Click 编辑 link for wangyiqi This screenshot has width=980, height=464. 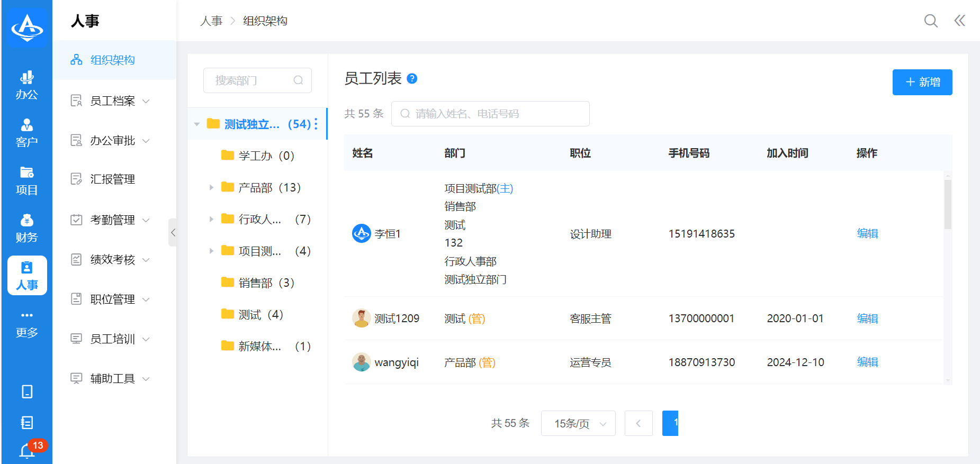tap(867, 362)
